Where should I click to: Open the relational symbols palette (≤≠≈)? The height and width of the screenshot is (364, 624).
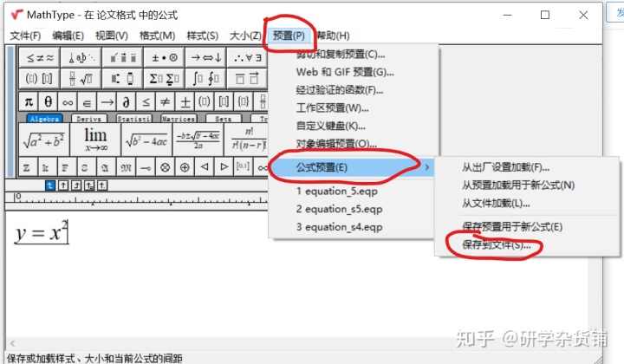pyautogui.click(x=39, y=58)
